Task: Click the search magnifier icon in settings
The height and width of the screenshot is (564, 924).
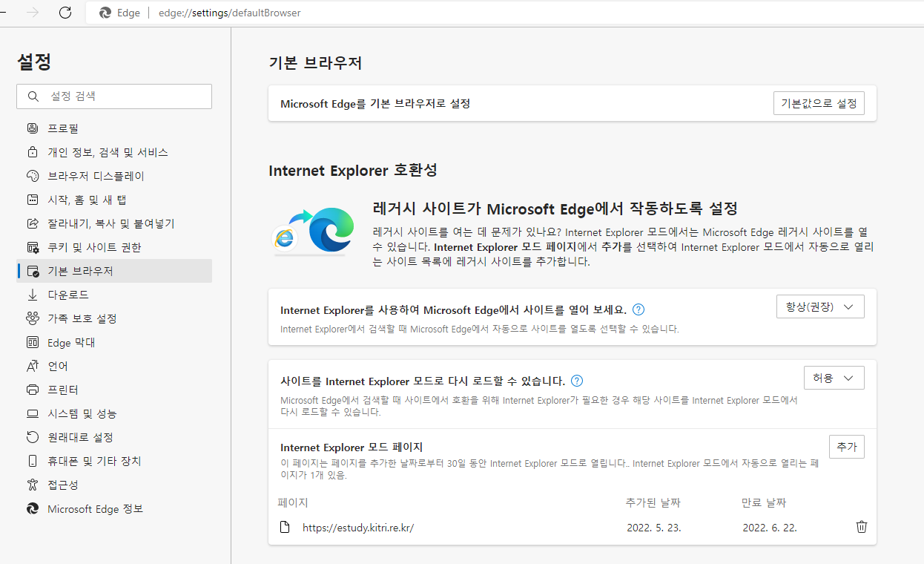Action: pyautogui.click(x=33, y=96)
